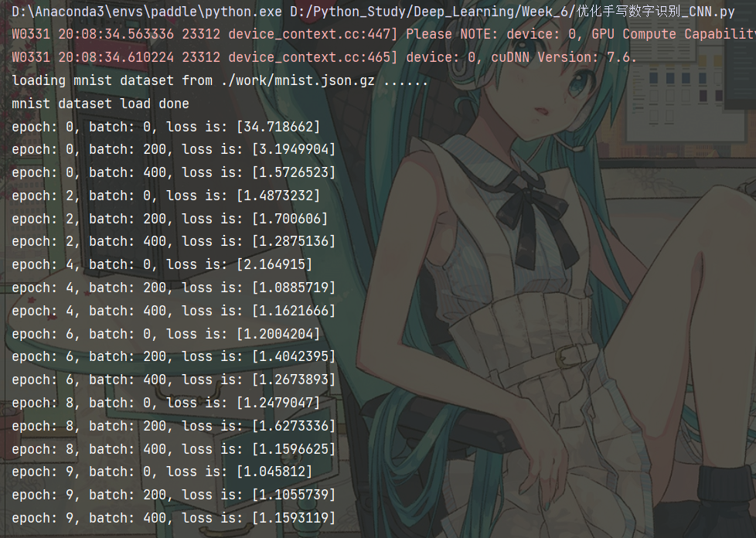The width and height of the screenshot is (756, 538).
Task: Click the final loss value 1.1593119 line
Action: [x=174, y=518]
